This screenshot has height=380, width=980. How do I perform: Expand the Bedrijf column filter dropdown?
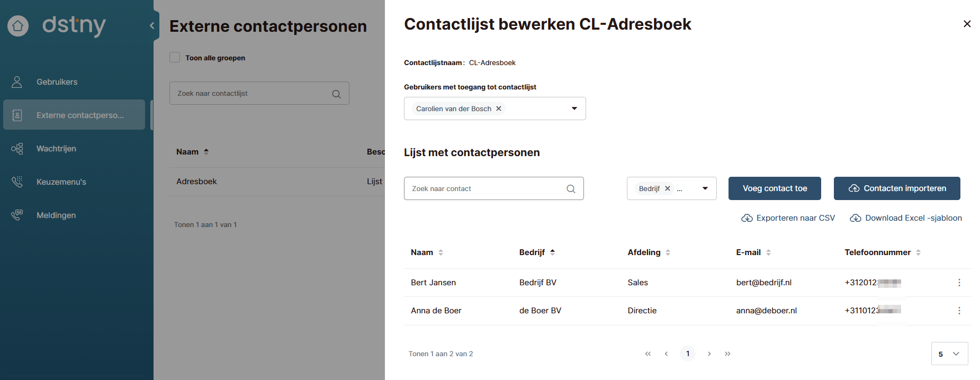[x=705, y=189]
